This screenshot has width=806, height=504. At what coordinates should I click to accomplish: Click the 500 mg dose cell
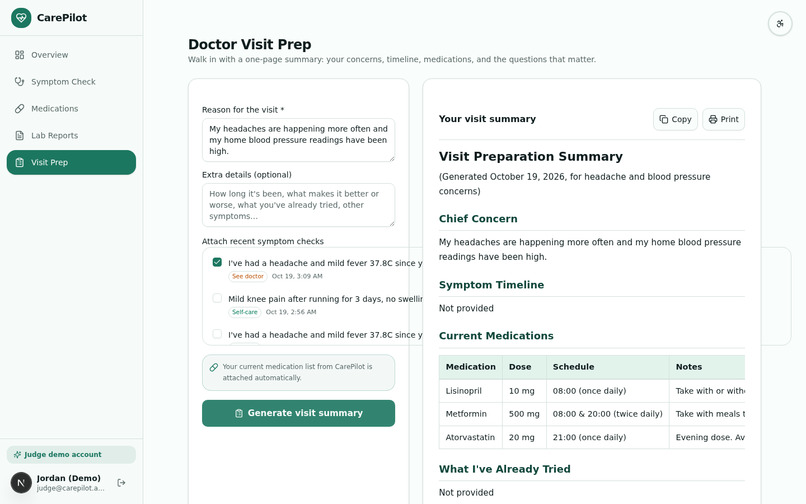click(x=524, y=414)
